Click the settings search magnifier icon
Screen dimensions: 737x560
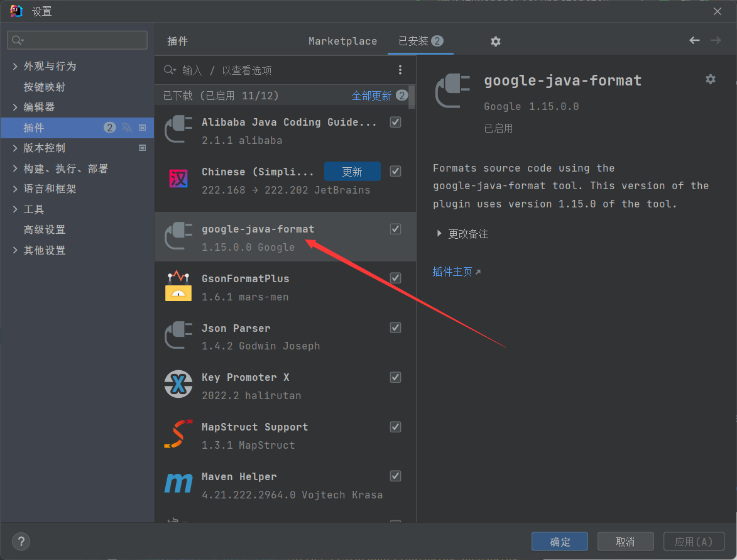[x=18, y=40]
